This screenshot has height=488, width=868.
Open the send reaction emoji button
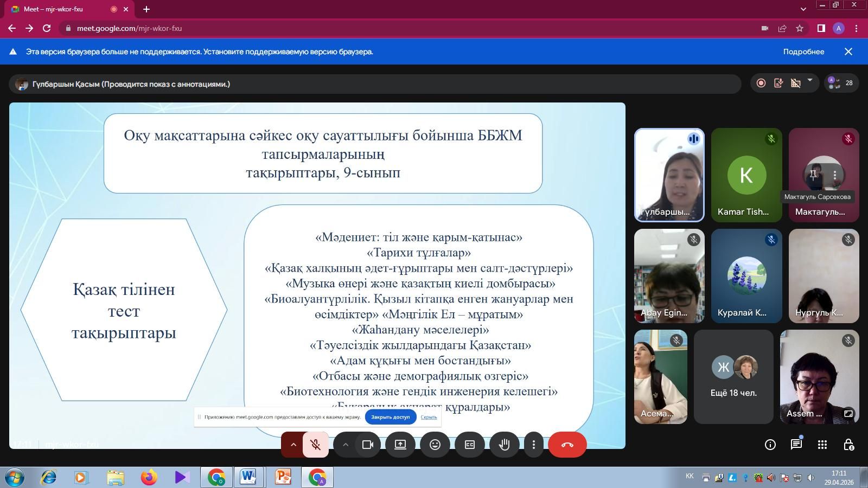(435, 445)
